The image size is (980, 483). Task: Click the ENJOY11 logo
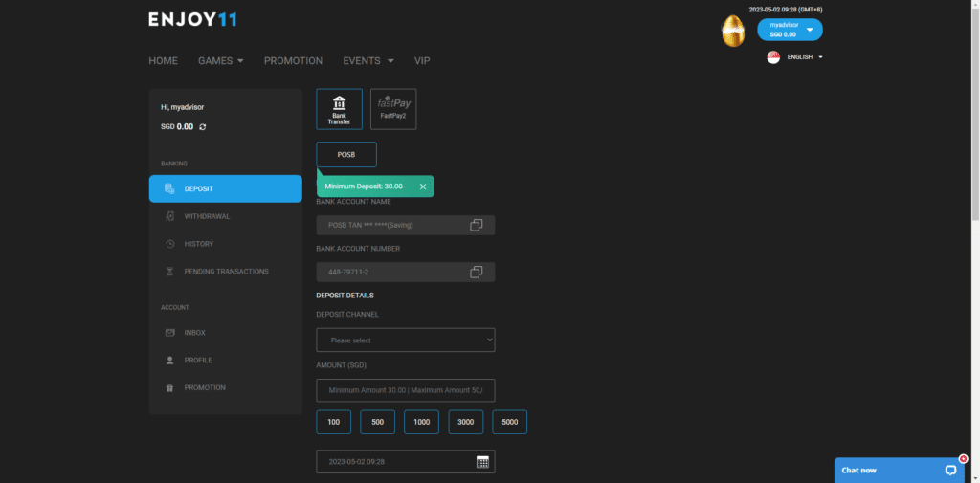click(192, 20)
